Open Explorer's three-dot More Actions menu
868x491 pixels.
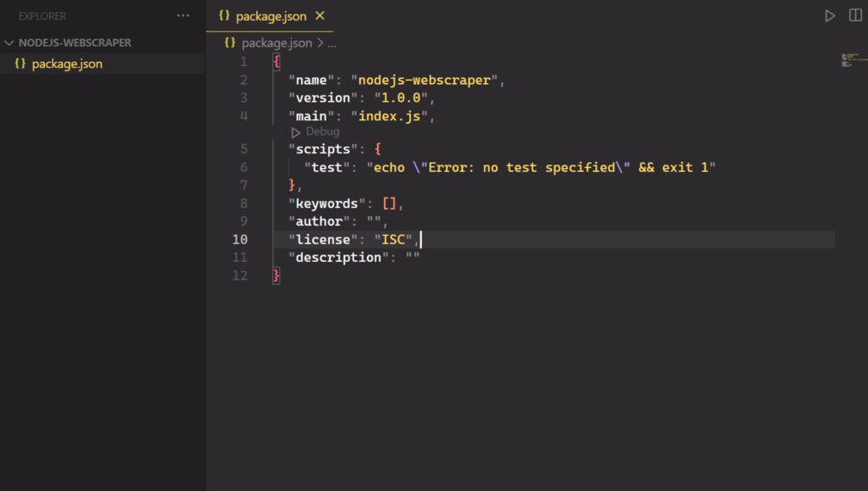(183, 16)
